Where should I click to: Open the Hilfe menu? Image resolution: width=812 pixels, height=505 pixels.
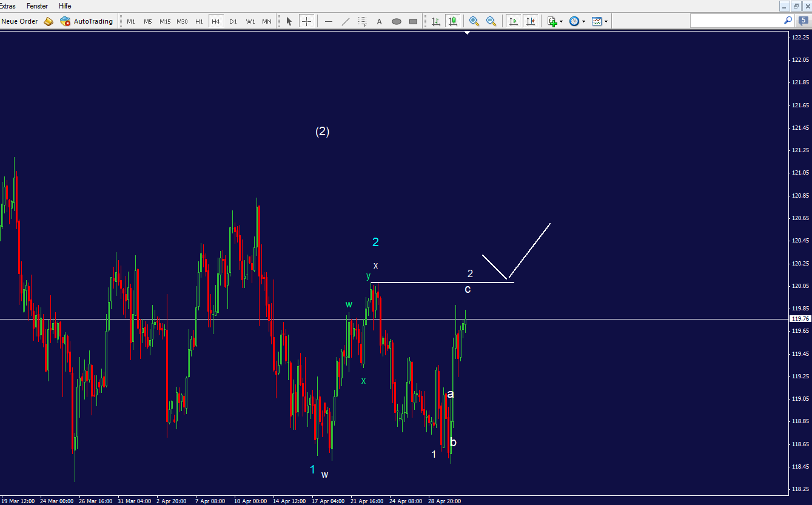pos(64,6)
